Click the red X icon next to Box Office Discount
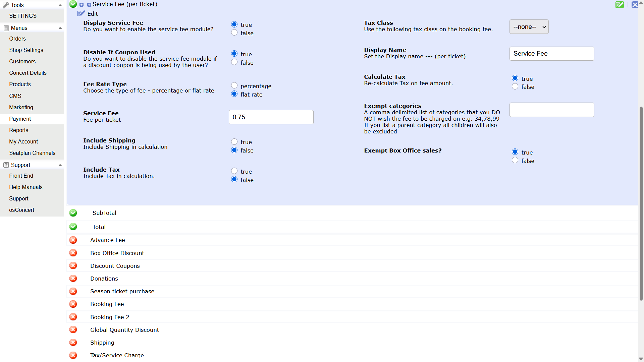 pos(73,253)
